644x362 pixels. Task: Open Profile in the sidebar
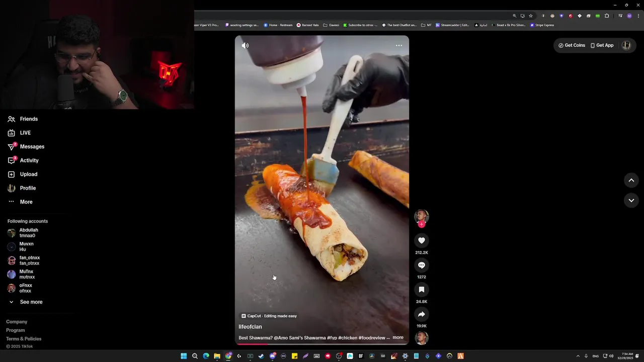[22, 188]
